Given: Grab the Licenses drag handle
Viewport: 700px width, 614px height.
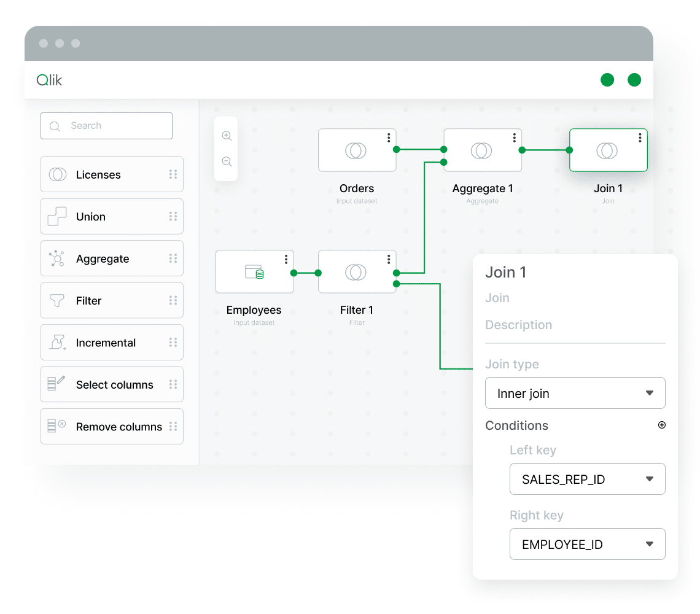Looking at the screenshot, I should pyautogui.click(x=173, y=174).
